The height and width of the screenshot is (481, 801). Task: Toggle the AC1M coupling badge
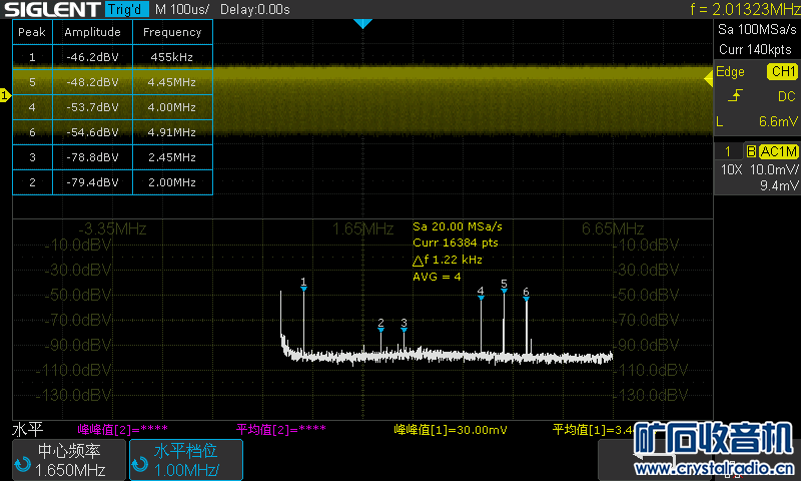[x=778, y=151]
